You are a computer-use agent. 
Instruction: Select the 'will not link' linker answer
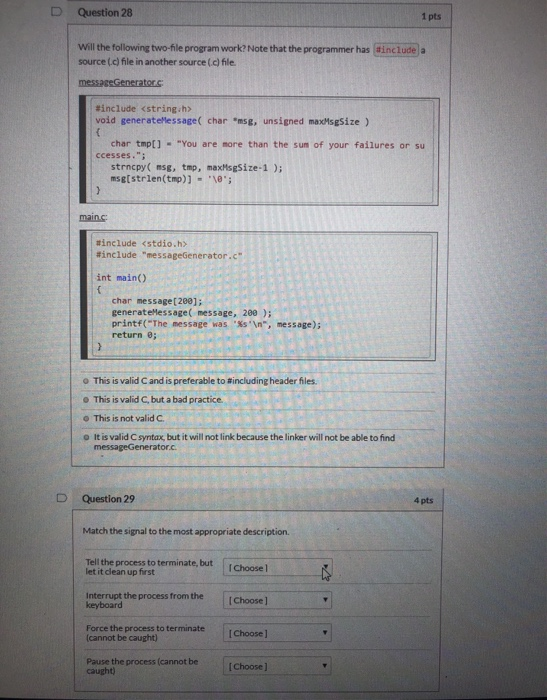[86, 438]
